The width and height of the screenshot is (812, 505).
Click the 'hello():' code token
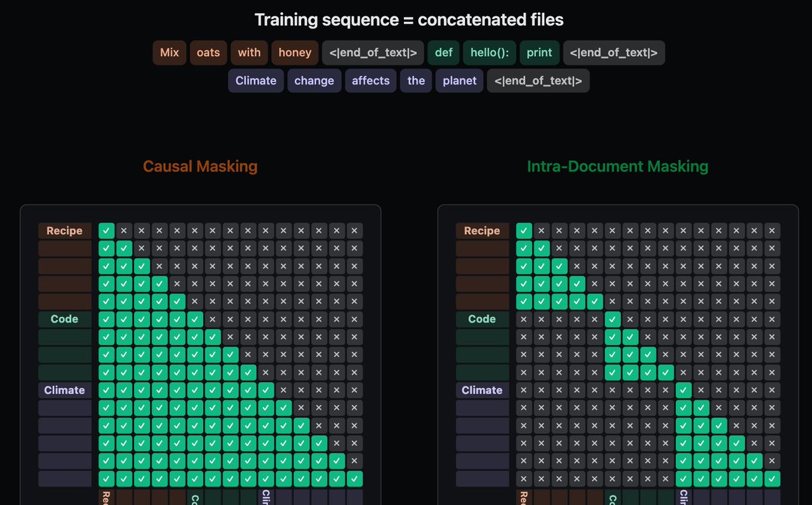tap(491, 53)
